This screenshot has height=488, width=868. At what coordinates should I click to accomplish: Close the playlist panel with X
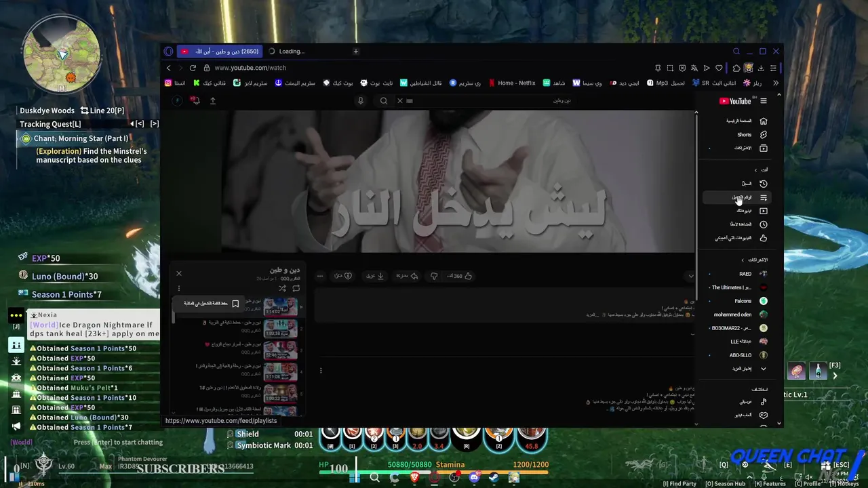coord(179,273)
